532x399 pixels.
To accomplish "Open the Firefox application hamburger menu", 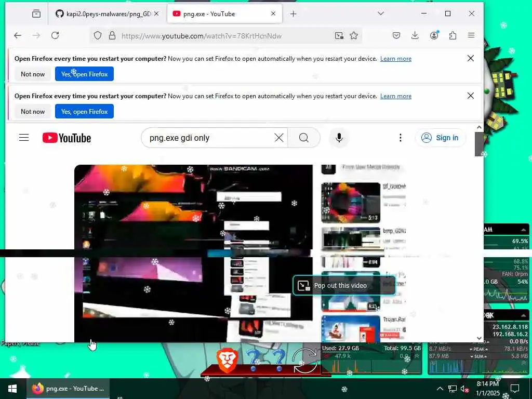I will coord(471,35).
